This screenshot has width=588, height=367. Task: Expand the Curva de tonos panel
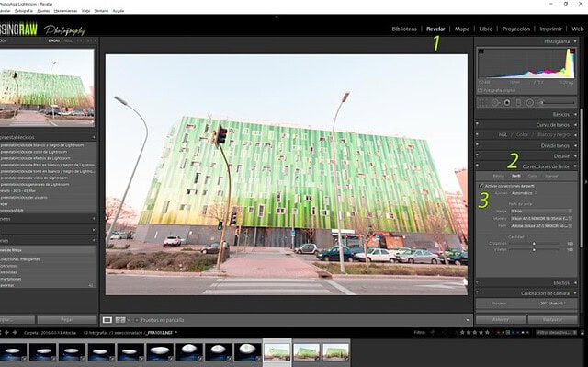(x=575, y=125)
